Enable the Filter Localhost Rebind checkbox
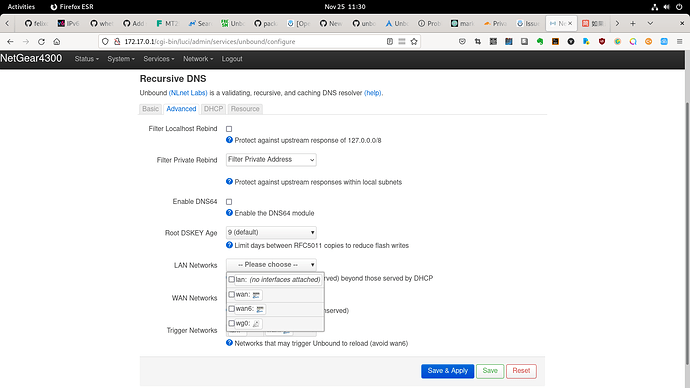 tap(229, 129)
